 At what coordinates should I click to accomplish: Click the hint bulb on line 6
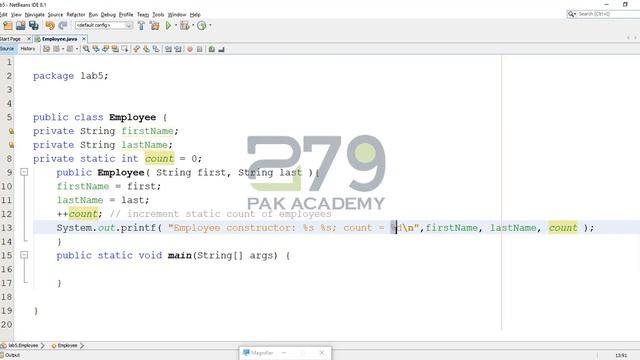pos(11,131)
